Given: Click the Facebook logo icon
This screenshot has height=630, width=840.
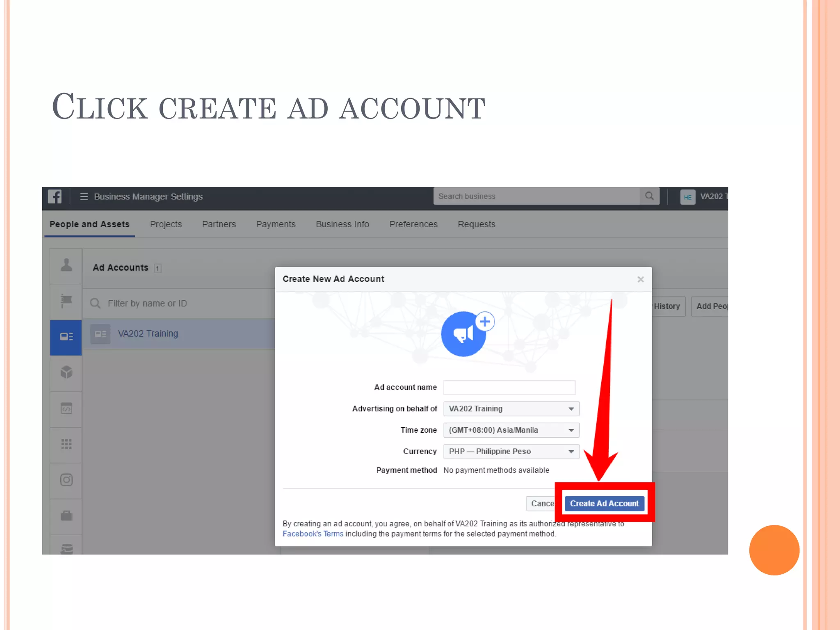Looking at the screenshot, I should [55, 196].
